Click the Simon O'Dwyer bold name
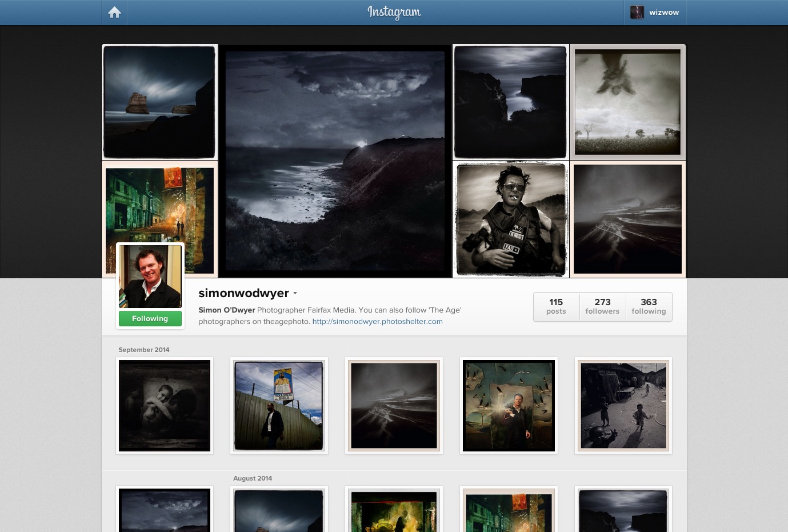Viewport: 788px width, 532px height. (x=227, y=310)
